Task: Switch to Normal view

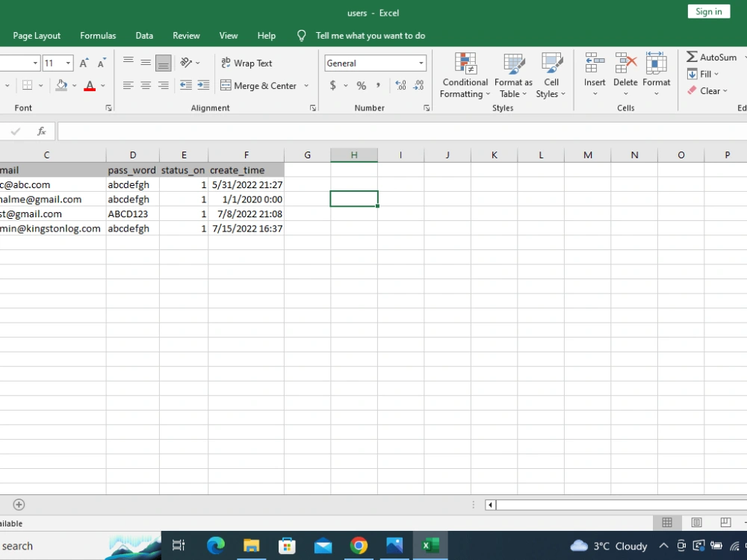Action: 667,523
